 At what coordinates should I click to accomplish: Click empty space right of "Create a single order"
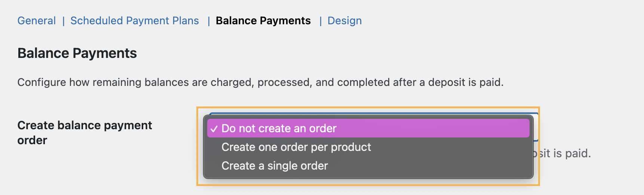430,166
